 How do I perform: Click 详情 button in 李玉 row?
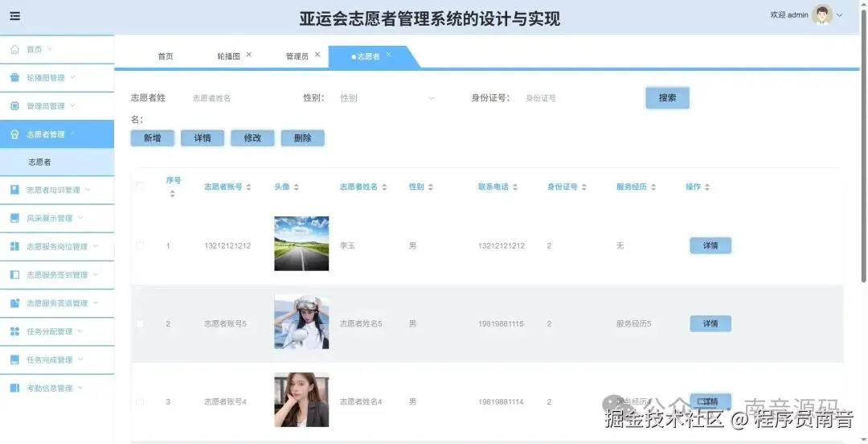(710, 245)
